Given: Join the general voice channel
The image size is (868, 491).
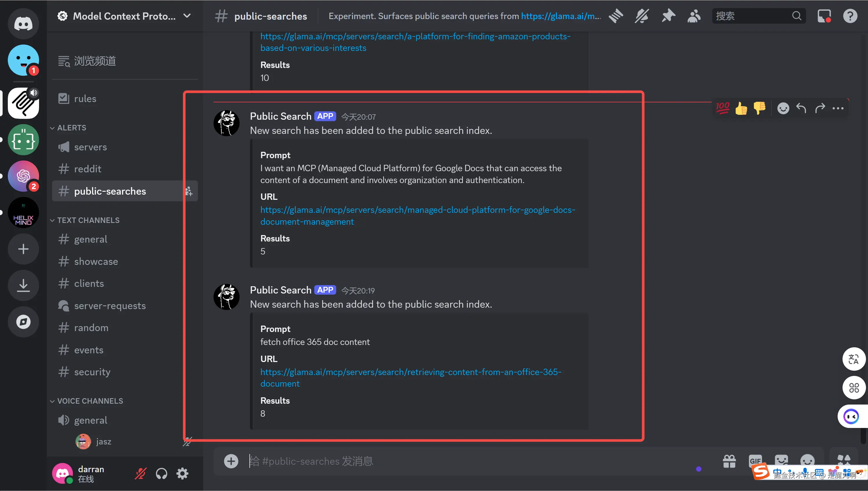Looking at the screenshot, I should (x=125, y=420).
